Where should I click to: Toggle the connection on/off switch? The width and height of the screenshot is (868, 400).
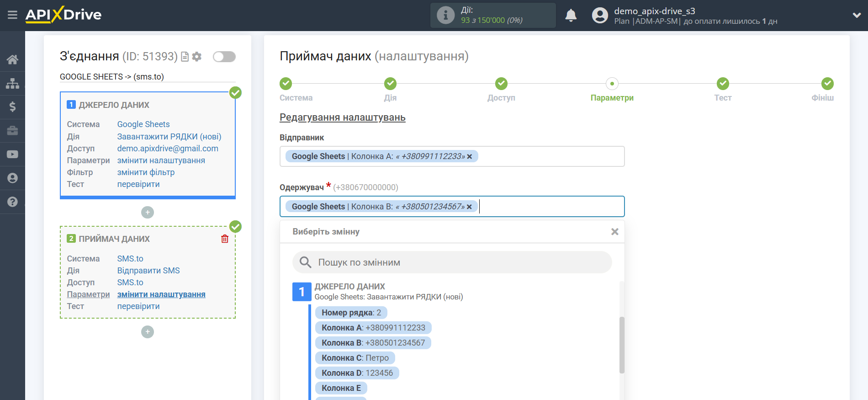click(224, 57)
